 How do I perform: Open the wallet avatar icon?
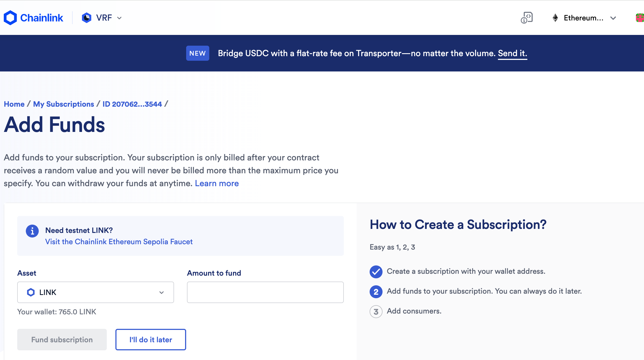(640, 18)
